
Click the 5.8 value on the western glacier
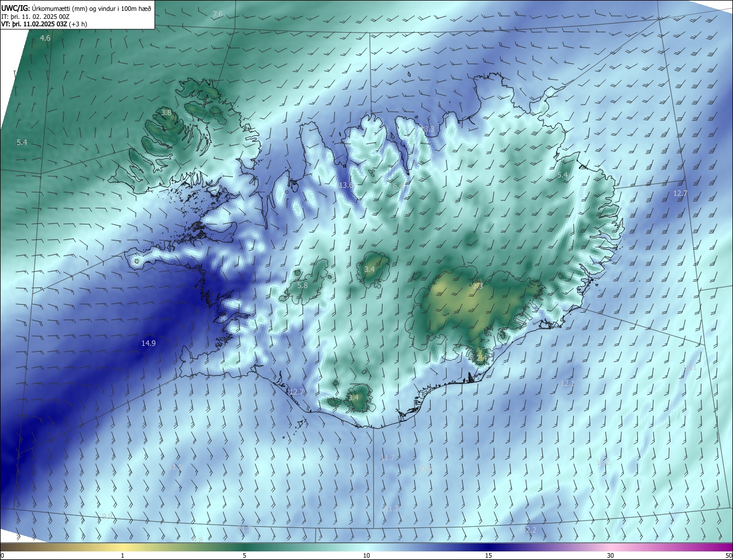(x=302, y=285)
